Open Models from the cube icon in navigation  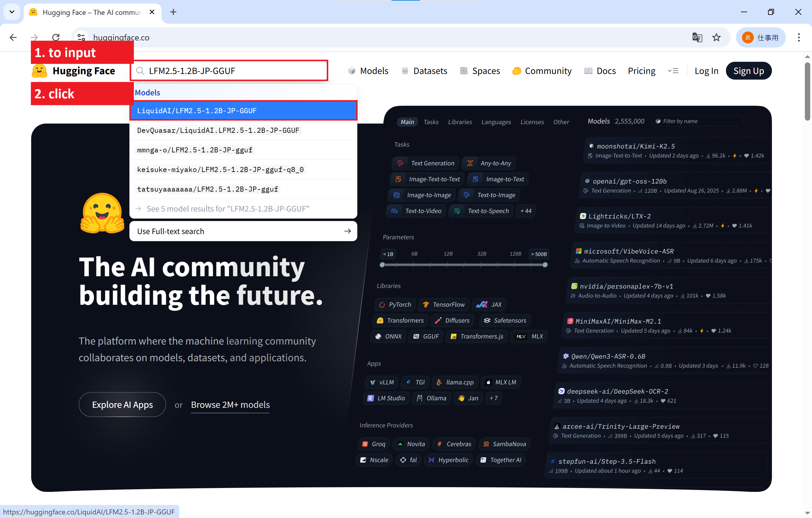[351, 70]
